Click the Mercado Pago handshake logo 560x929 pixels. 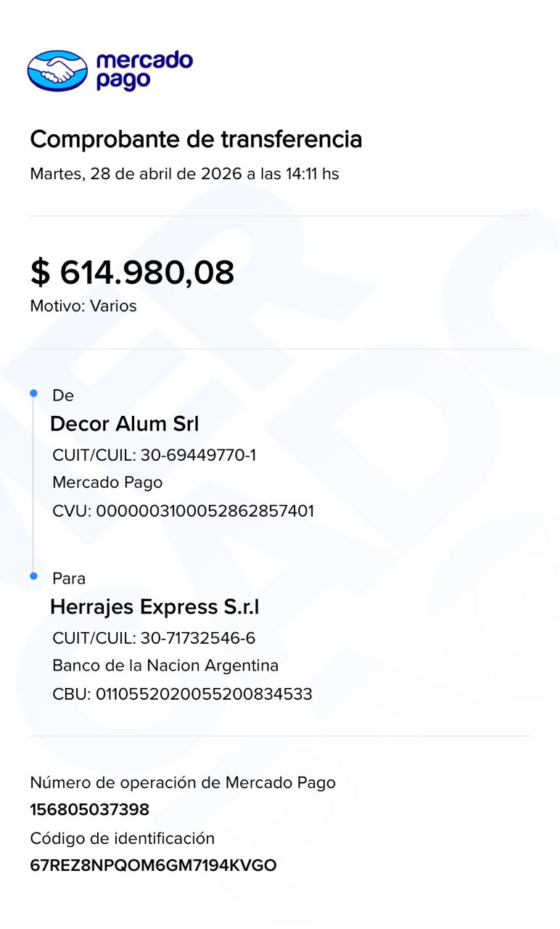click(57, 70)
